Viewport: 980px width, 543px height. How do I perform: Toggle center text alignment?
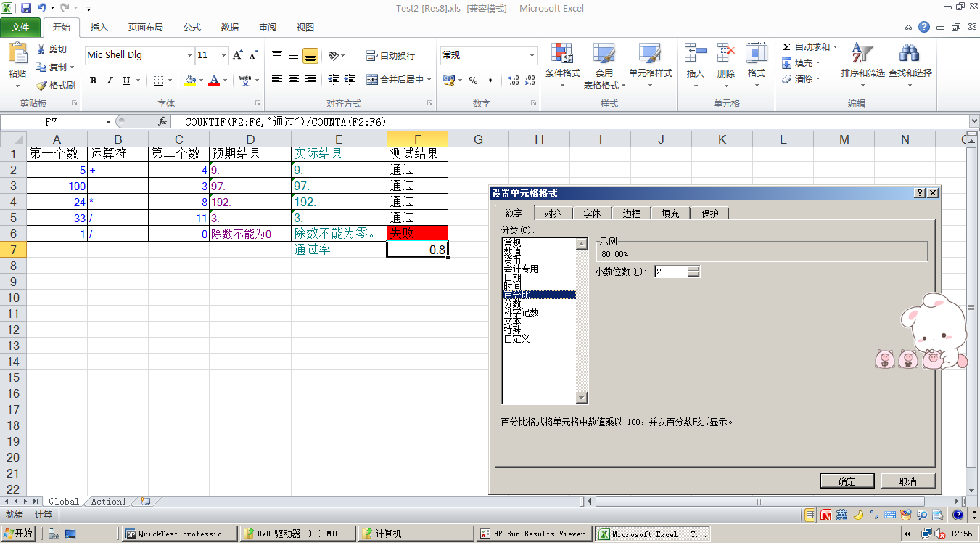[x=293, y=80]
